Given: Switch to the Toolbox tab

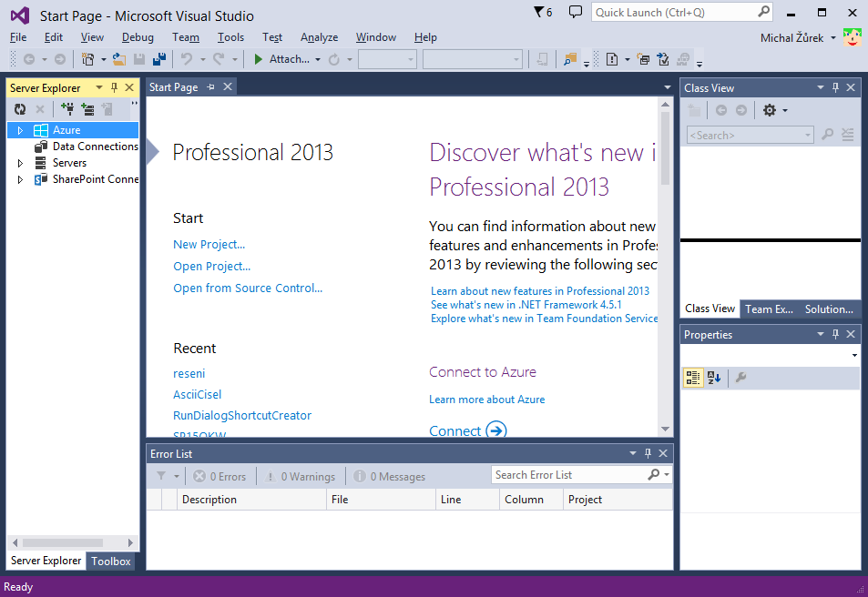Looking at the screenshot, I should [111, 562].
